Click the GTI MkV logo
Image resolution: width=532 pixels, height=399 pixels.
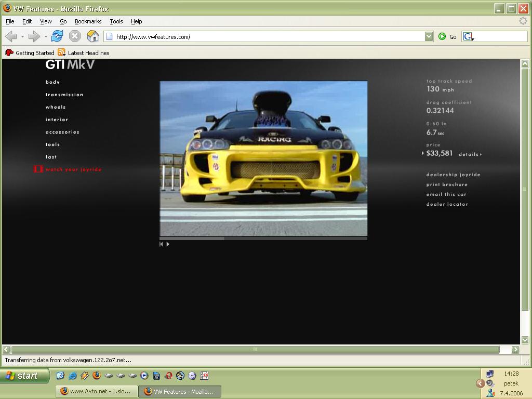[70, 64]
